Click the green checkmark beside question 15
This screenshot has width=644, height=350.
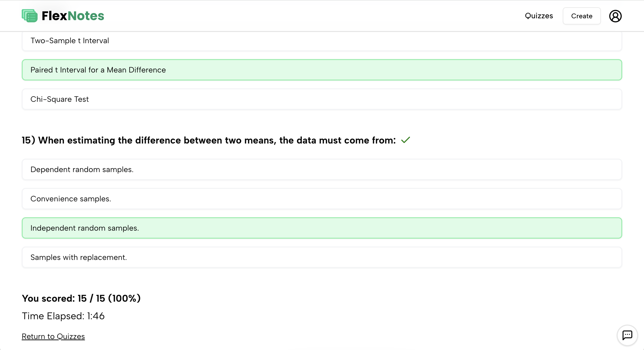click(405, 140)
